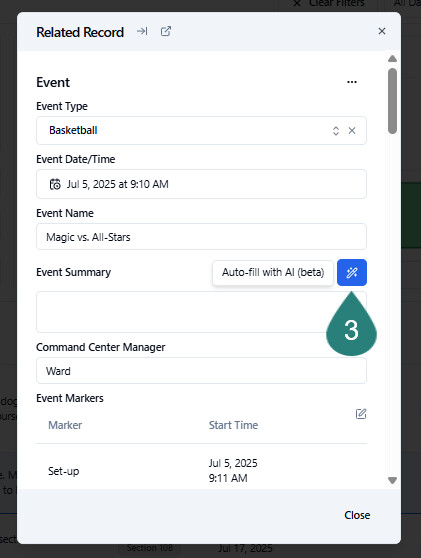Sort by the Marker column header
Viewport: 421px width, 558px height.
tap(65, 425)
